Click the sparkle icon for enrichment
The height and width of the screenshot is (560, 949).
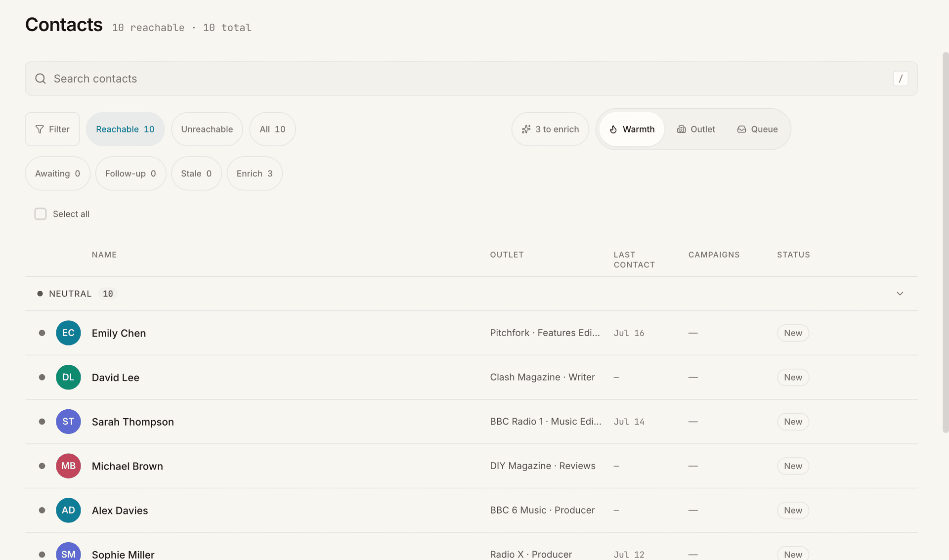(526, 129)
